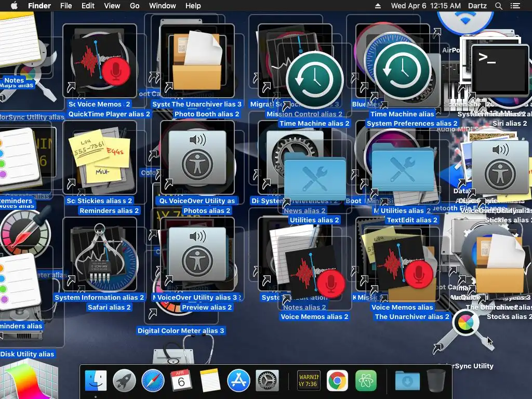Viewport: 532px width, 399px height.
Task: Open the Help menu
Action: coord(193,6)
